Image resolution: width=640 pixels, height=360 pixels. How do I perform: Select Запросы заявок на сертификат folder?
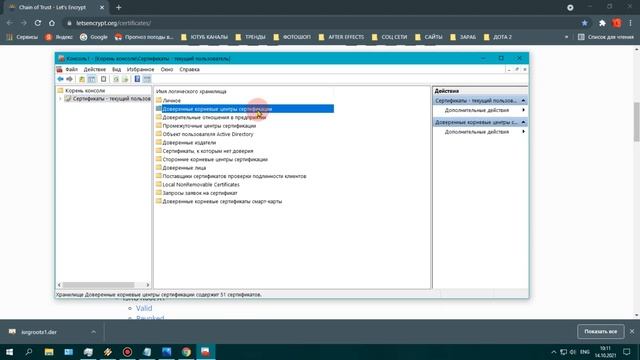point(196,193)
